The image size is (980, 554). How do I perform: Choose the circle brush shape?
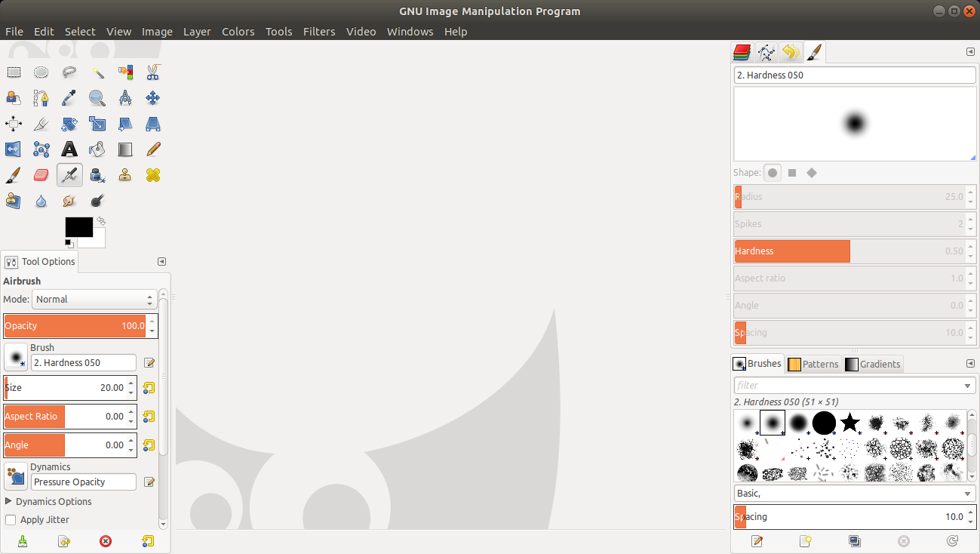[x=773, y=173]
